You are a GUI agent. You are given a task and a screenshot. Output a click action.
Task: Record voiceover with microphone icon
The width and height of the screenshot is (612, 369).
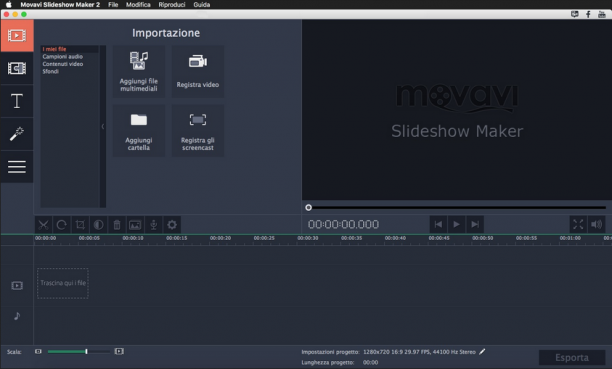click(153, 225)
